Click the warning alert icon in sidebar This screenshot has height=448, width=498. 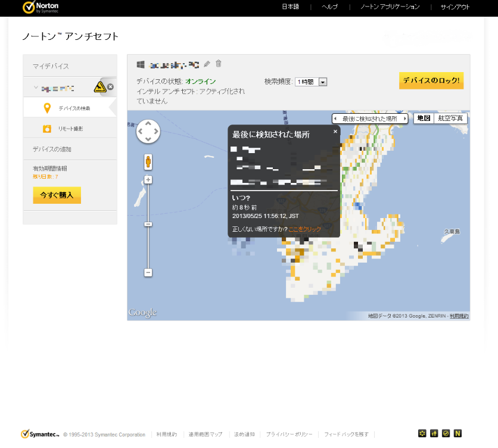pyautogui.click(x=100, y=86)
